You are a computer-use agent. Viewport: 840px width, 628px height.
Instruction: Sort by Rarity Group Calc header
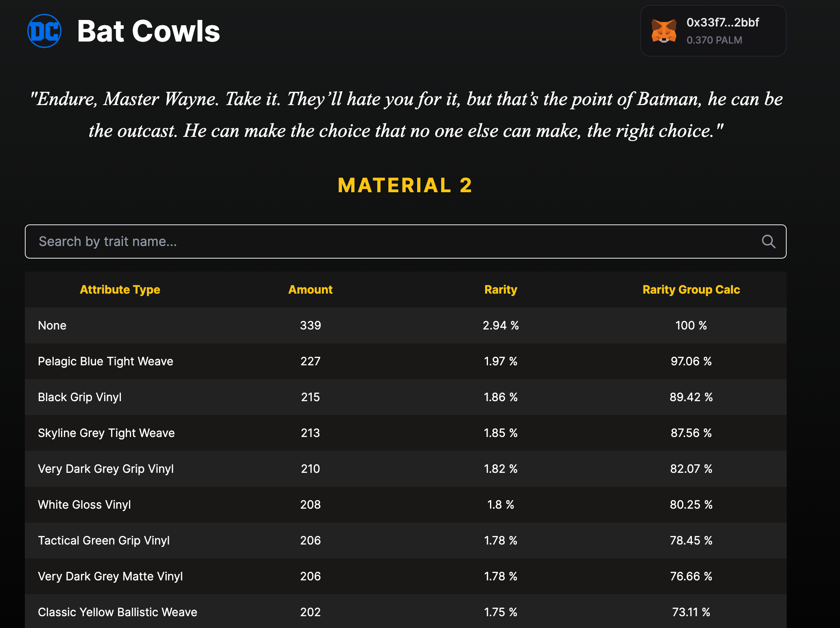click(x=691, y=290)
